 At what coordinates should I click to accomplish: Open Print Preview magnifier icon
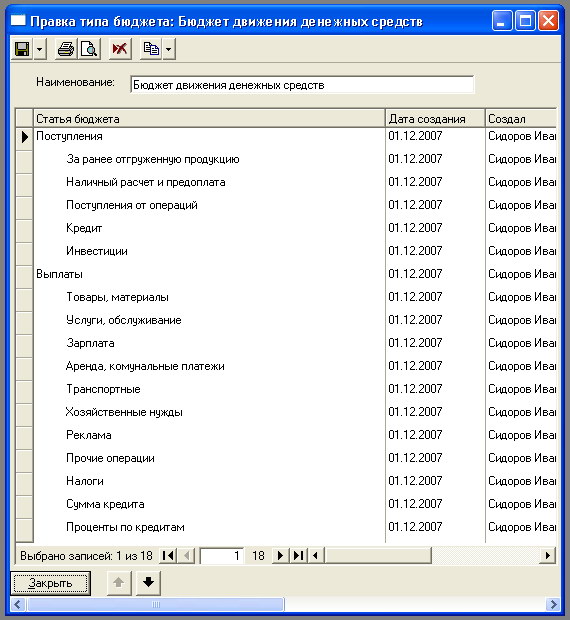(89, 49)
